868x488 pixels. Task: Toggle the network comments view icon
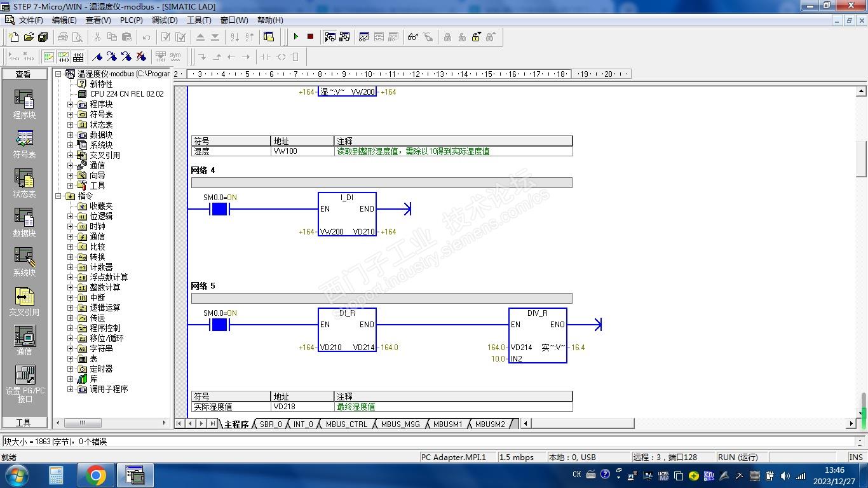(x=63, y=57)
